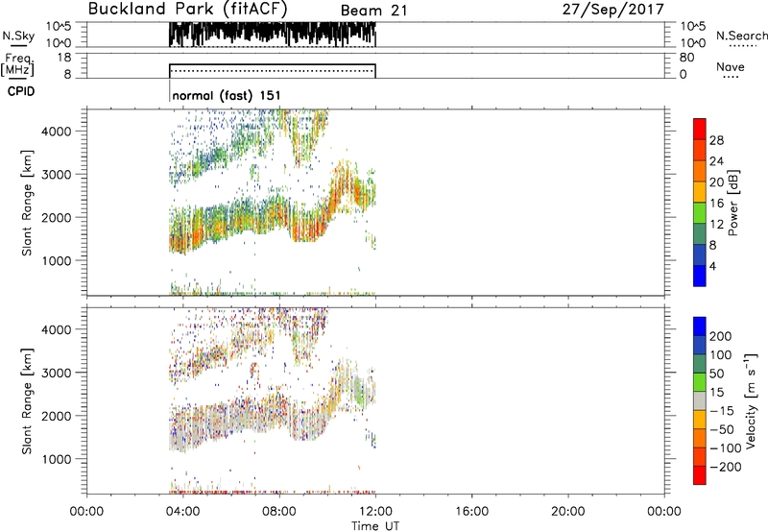Click the Nave legend label
Image resolution: width=768 pixels, height=532 pixels.
[x=731, y=66]
